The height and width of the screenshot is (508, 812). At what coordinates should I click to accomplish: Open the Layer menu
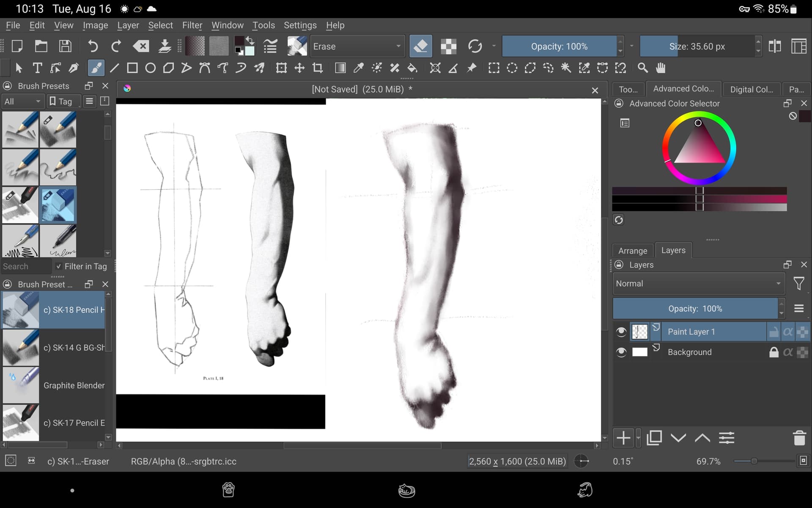click(x=128, y=25)
